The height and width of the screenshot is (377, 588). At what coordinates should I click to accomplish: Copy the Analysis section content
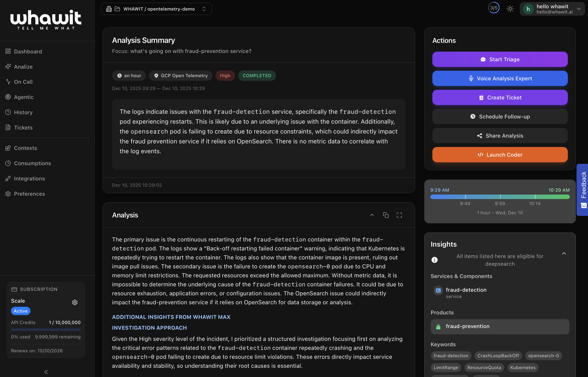click(386, 215)
